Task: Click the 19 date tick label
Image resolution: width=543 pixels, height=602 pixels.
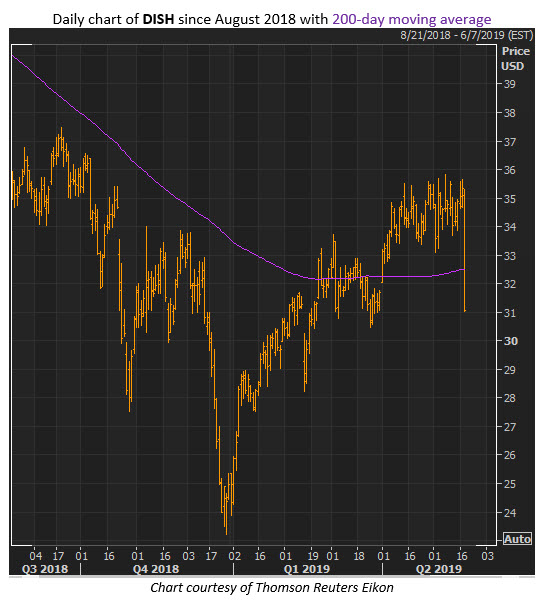Action: tap(313, 556)
